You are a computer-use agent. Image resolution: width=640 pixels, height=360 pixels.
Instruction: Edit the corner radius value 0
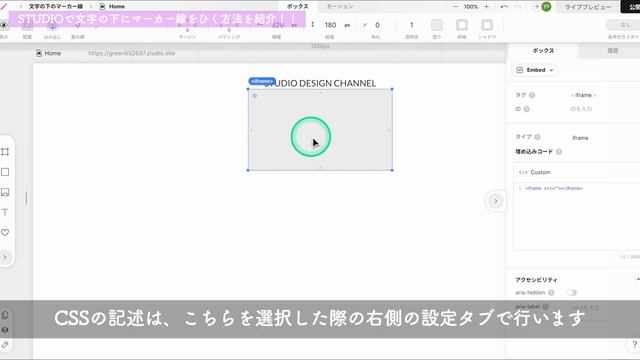377,25
